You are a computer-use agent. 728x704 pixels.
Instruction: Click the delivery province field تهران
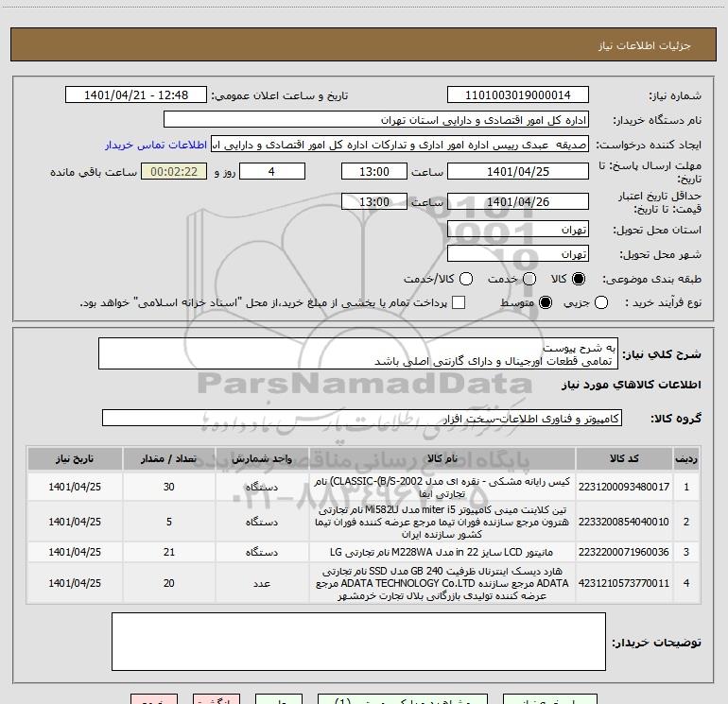[x=518, y=229]
